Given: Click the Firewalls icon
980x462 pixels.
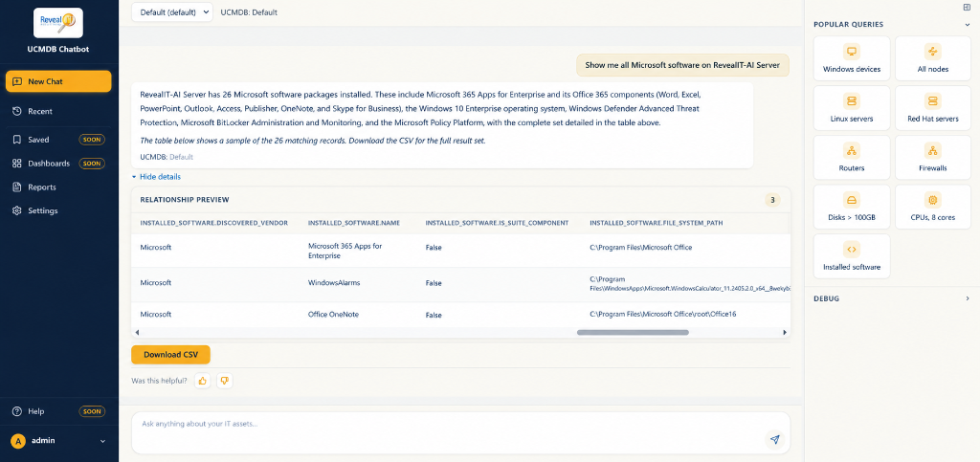Looking at the screenshot, I should tap(932, 150).
